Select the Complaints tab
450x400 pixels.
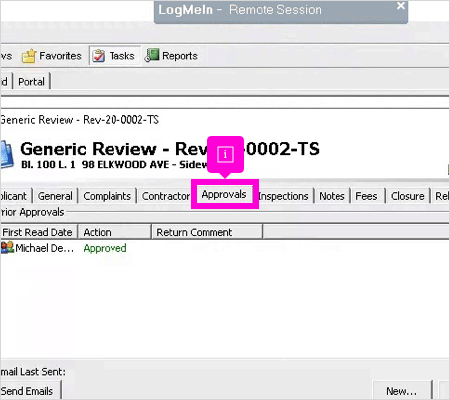[107, 196]
